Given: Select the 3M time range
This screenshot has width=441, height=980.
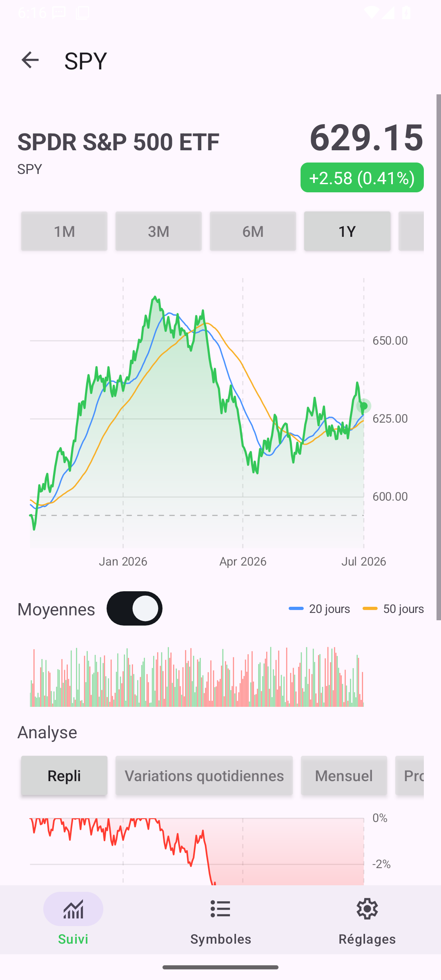Looking at the screenshot, I should [x=158, y=231].
